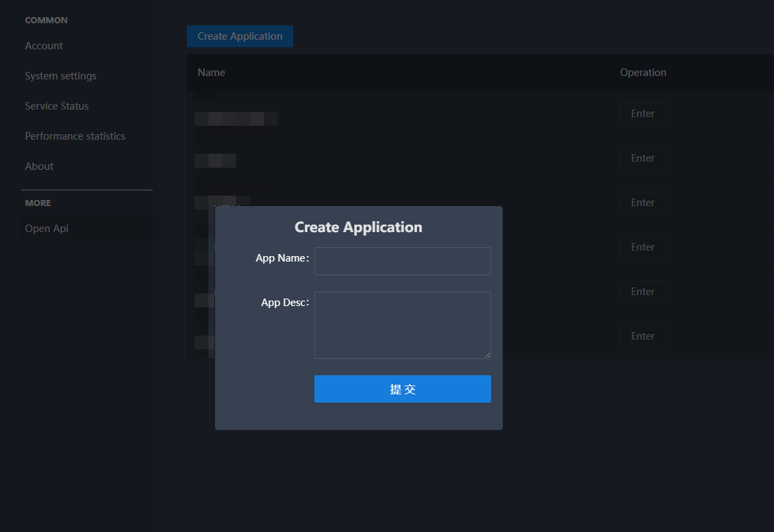
Task: Click into the App Name field
Action: [402, 261]
